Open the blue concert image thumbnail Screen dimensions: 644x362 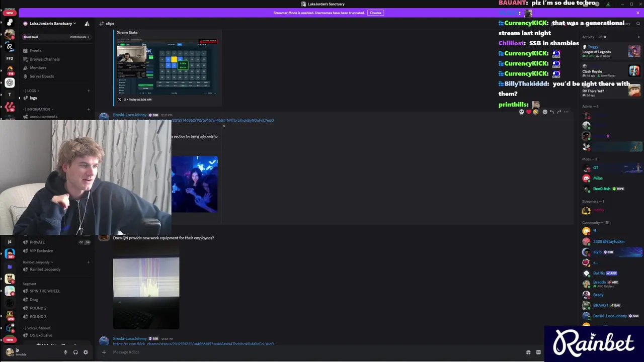coord(195,184)
